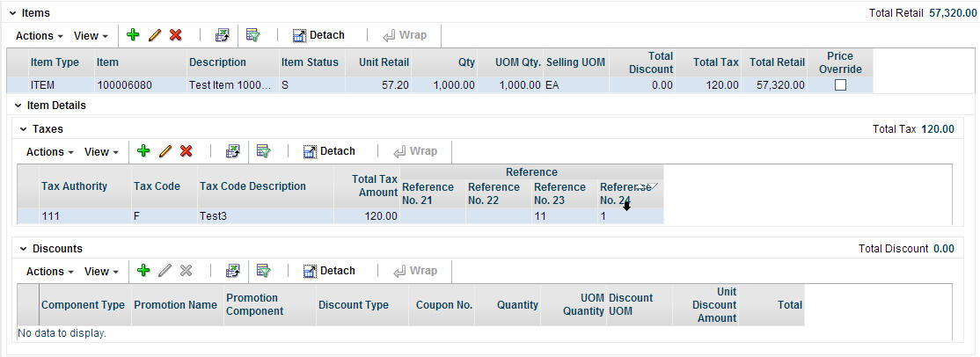Screen dimensions: 980x357
Task: Open the Actions menu in Items toolbar
Action: point(40,36)
